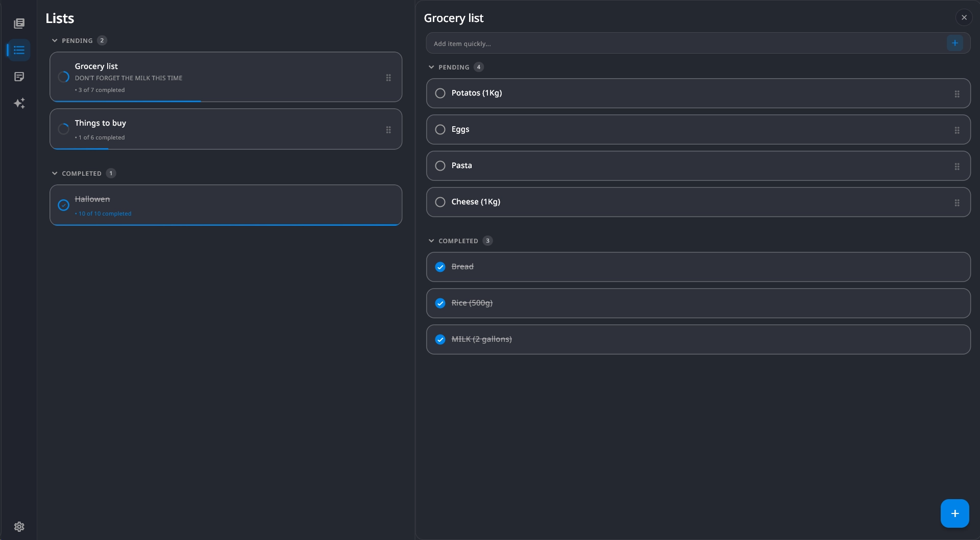Click drag handle on Eggs item
This screenshot has width=980, height=540.
tap(957, 130)
